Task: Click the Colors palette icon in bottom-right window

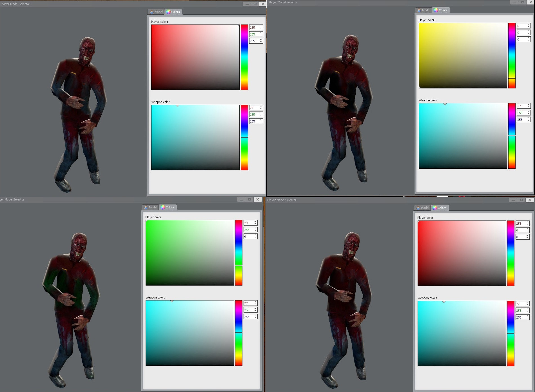Action: [435, 208]
